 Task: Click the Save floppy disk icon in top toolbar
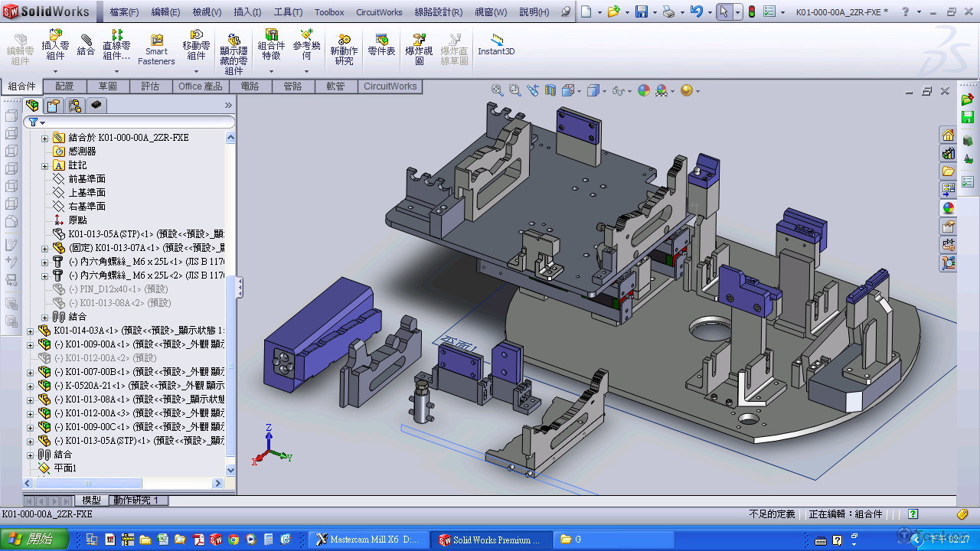[x=641, y=11]
